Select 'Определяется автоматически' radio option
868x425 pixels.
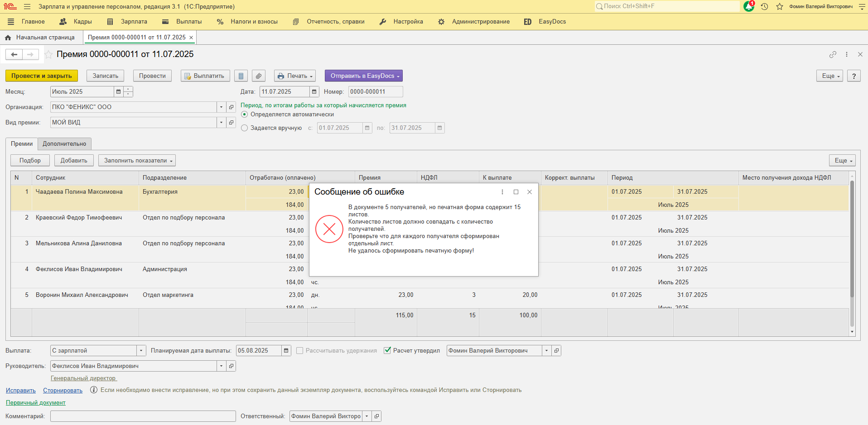pos(245,115)
